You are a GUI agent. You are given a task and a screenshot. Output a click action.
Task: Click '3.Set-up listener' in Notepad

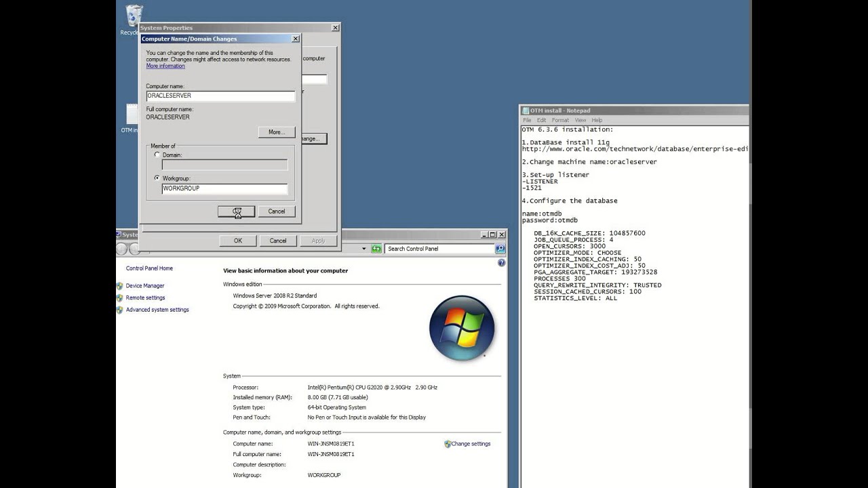pos(555,175)
